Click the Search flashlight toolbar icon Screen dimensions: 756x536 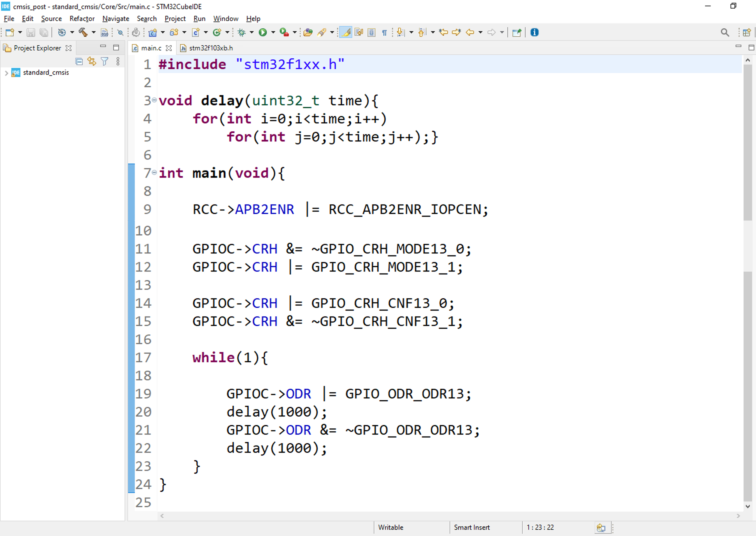322,32
